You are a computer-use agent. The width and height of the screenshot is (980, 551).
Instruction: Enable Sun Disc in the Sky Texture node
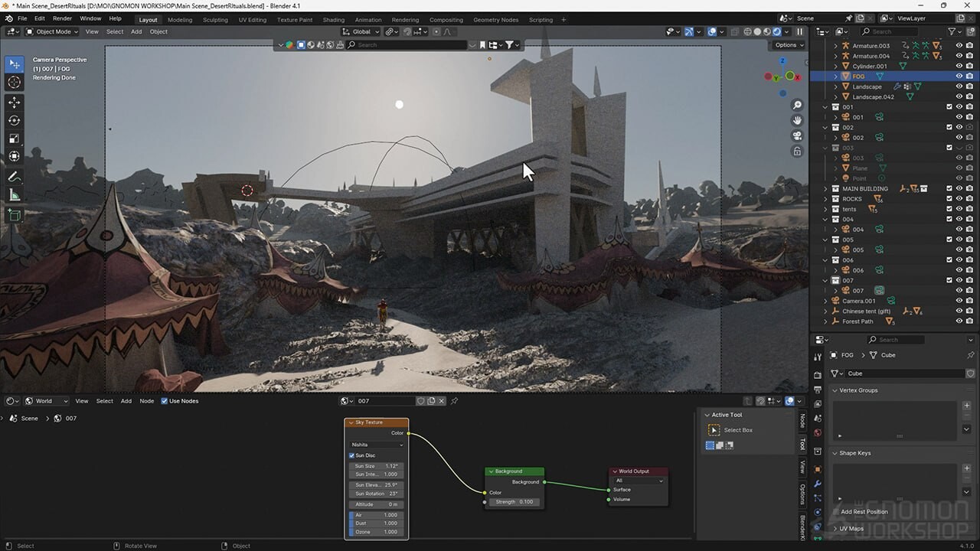[353, 455]
